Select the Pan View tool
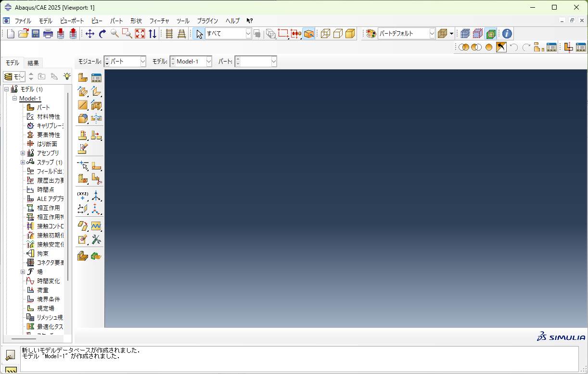This screenshot has height=374, width=588. [89, 34]
